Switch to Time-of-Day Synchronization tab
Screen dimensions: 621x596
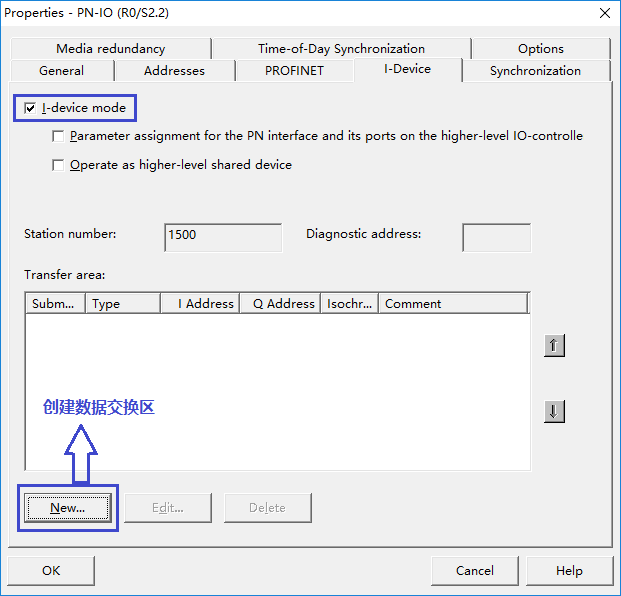pyautogui.click(x=341, y=48)
